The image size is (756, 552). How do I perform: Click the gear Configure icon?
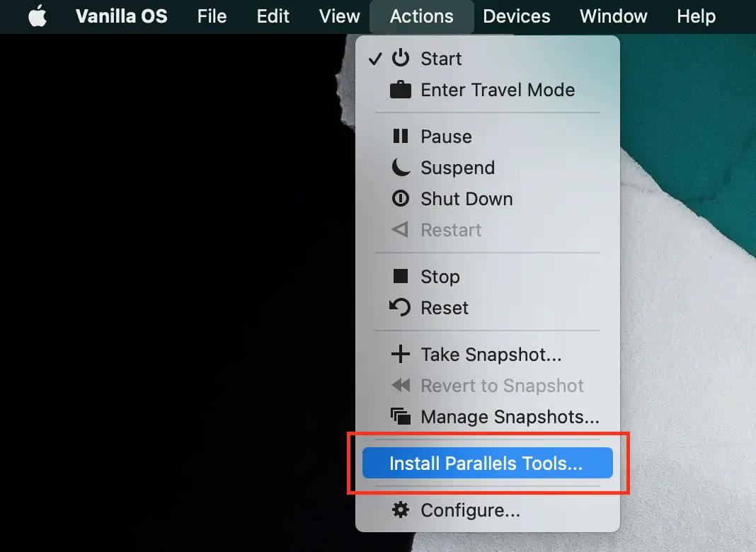[400, 510]
